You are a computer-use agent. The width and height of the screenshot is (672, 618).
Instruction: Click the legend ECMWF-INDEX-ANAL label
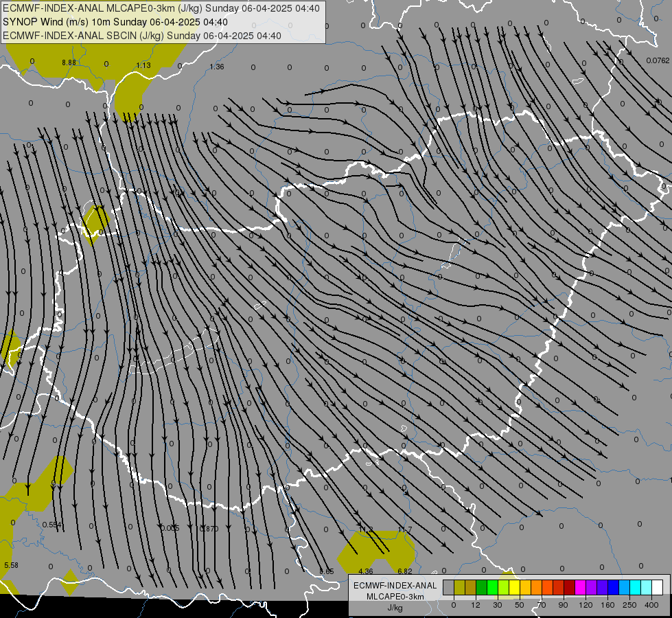[395, 586]
